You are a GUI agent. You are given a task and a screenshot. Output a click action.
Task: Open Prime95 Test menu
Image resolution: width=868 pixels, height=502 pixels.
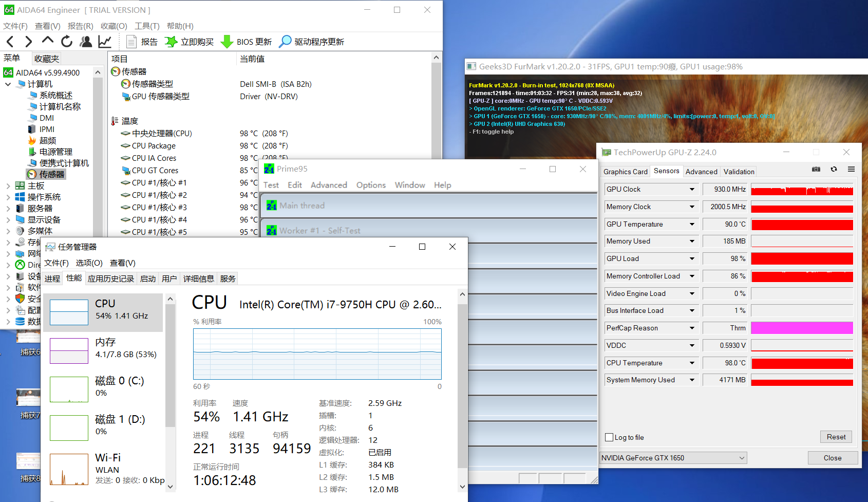point(271,185)
